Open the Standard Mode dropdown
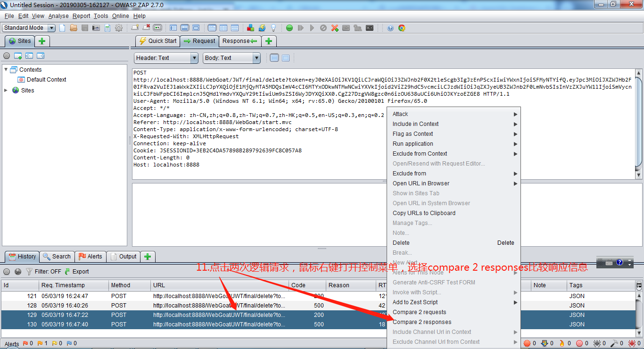The width and height of the screenshot is (644, 349). click(x=28, y=28)
